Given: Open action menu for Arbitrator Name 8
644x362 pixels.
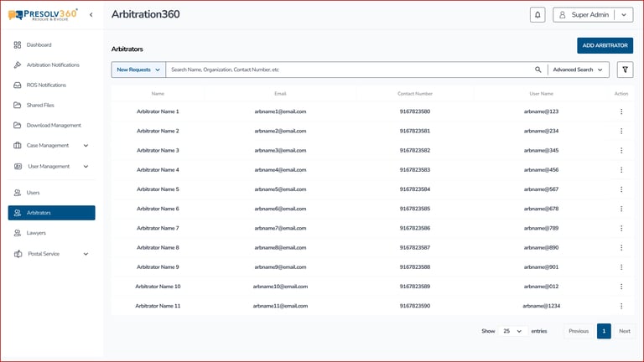Looking at the screenshot, I should click(x=621, y=247).
